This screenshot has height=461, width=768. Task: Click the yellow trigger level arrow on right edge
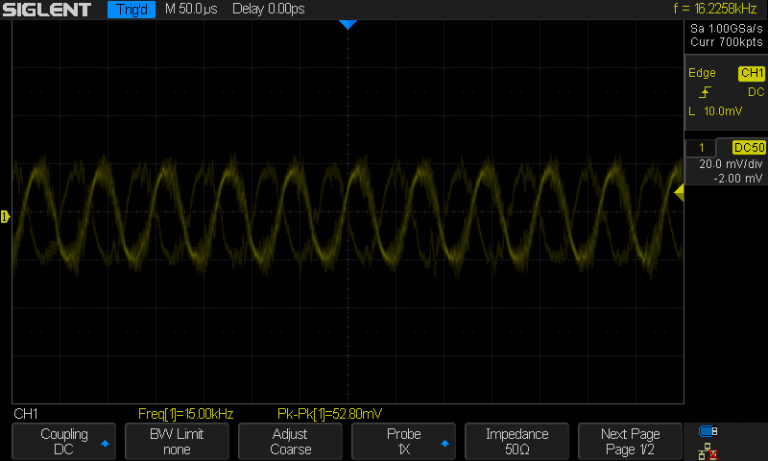tap(679, 194)
